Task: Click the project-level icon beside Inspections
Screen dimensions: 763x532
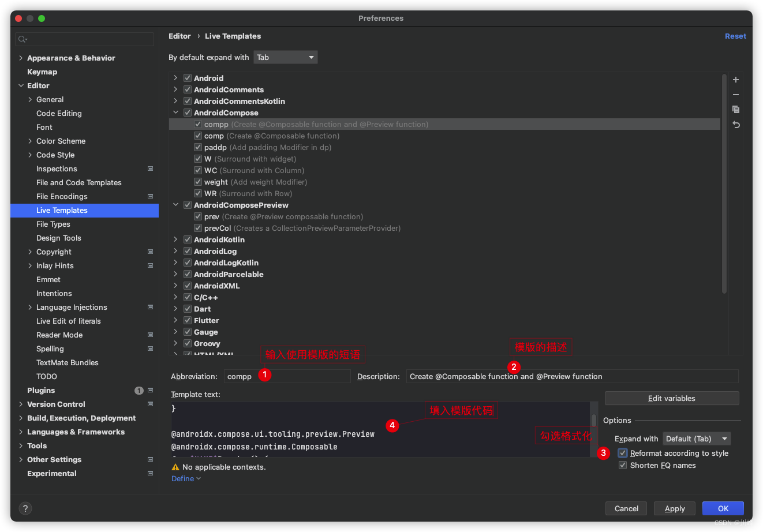Action: click(x=151, y=168)
